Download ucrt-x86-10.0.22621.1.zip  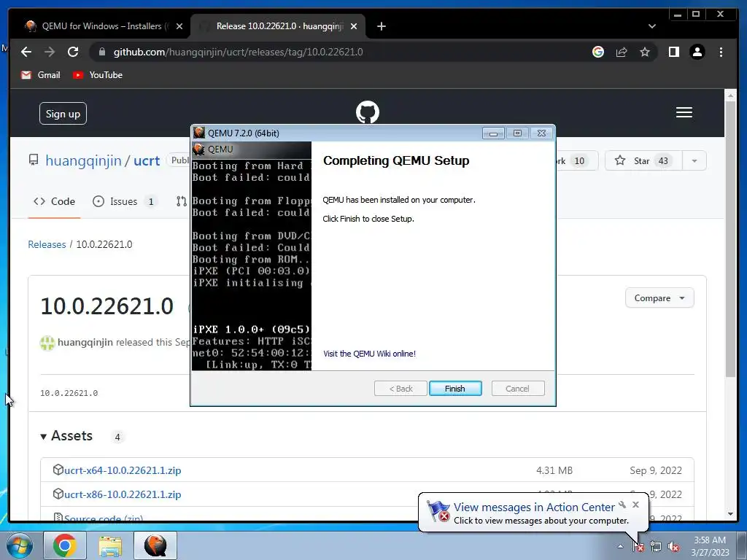click(123, 494)
